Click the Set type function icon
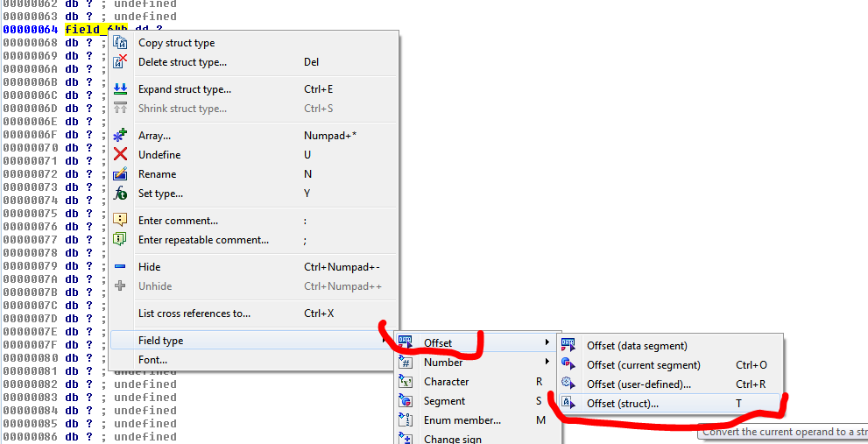The image size is (868, 444). click(121, 194)
